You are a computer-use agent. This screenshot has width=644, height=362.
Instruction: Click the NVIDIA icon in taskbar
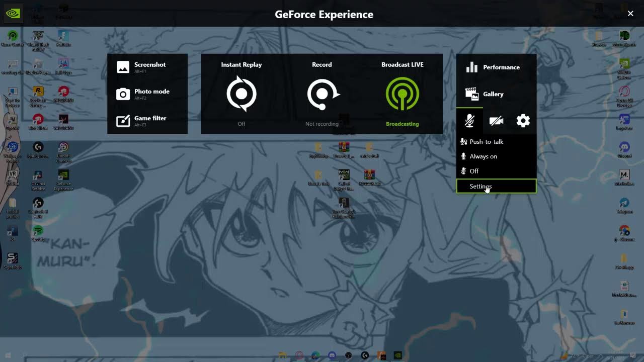tap(397, 355)
